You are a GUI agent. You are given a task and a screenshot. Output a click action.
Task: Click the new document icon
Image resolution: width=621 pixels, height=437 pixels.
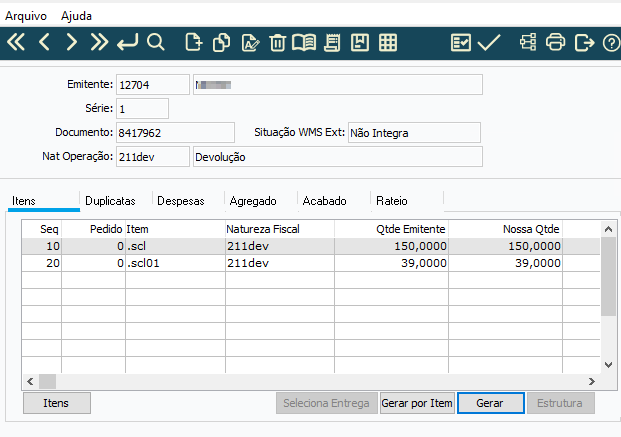(193, 42)
